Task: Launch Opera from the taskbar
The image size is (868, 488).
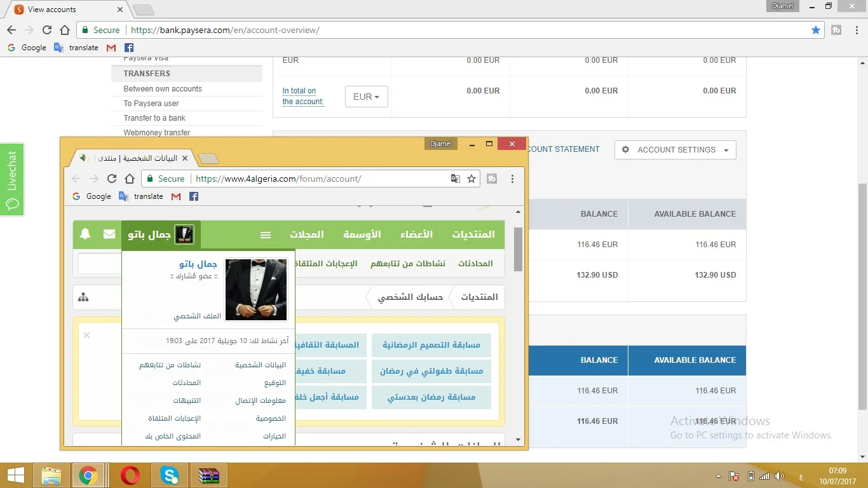Action: tap(130, 475)
